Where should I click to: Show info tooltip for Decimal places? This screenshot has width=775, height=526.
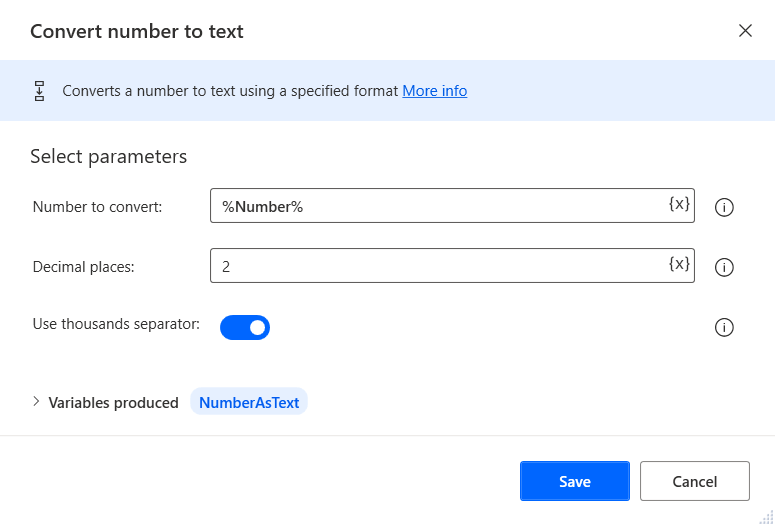[x=725, y=267]
